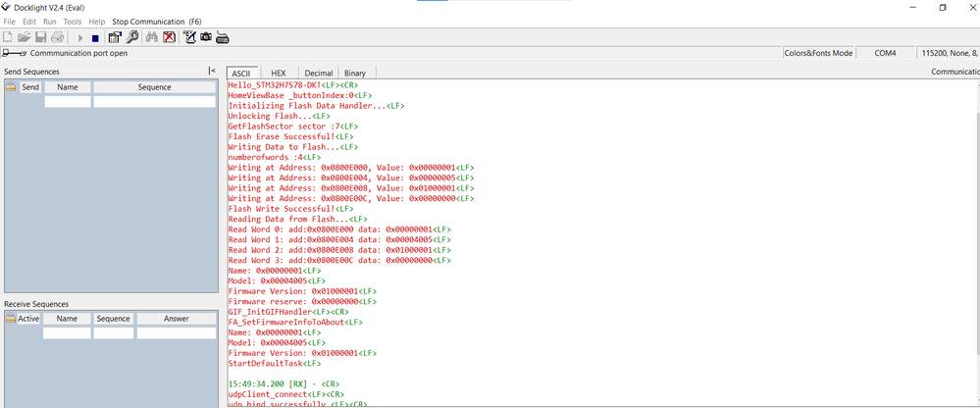Click 'Communication port open' status text

point(78,53)
